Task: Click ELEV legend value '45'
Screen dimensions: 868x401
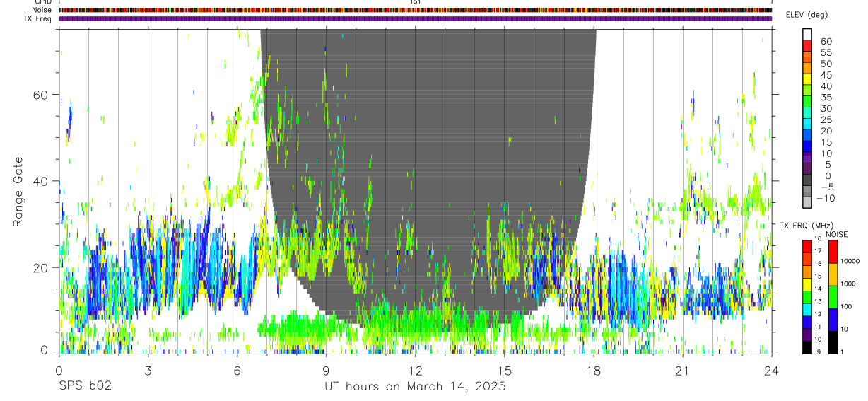Action: point(826,76)
